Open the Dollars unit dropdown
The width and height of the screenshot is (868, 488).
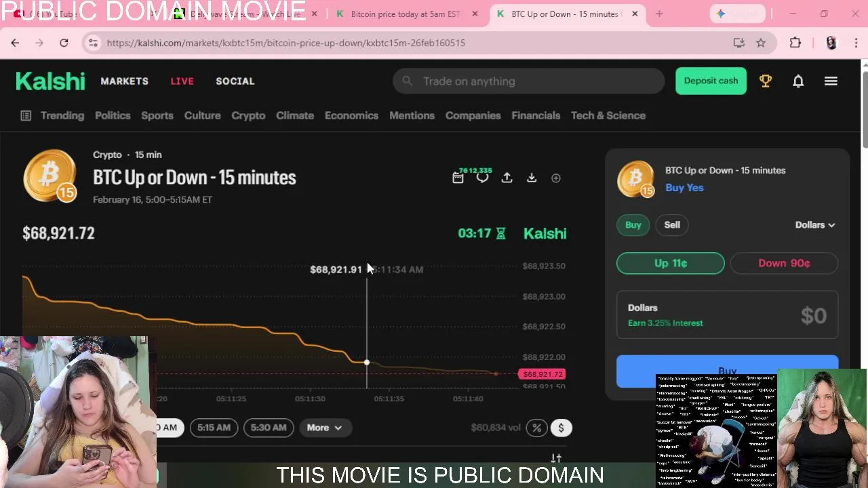tap(814, 225)
